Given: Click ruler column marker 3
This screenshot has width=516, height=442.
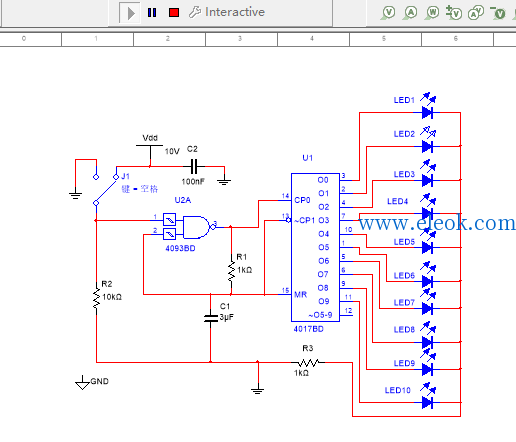Looking at the screenshot, I should [x=240, y=39].
